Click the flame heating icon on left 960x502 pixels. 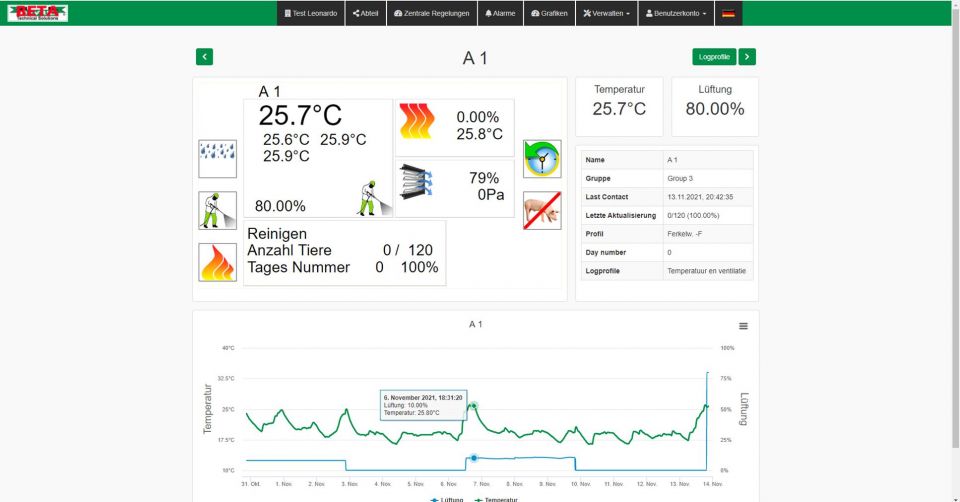tap(217, 262)
